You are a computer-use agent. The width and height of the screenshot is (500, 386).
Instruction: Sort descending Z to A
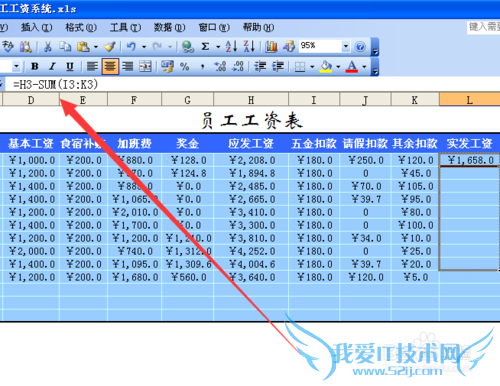click(249, 47)
